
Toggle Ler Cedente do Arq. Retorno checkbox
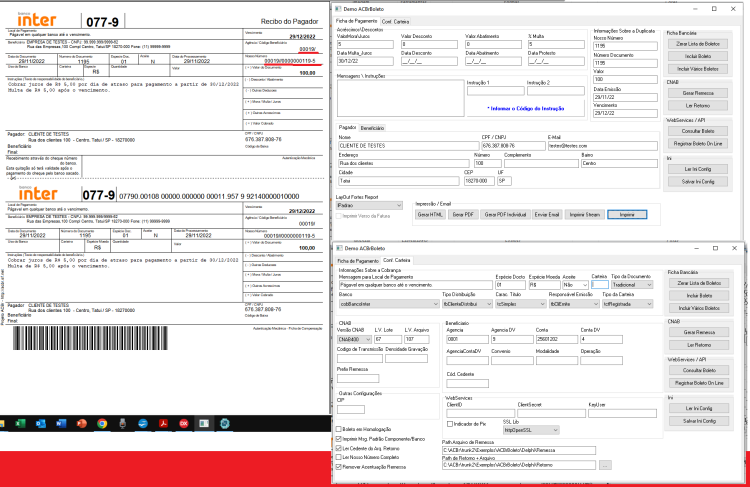[x=339, y=448]
